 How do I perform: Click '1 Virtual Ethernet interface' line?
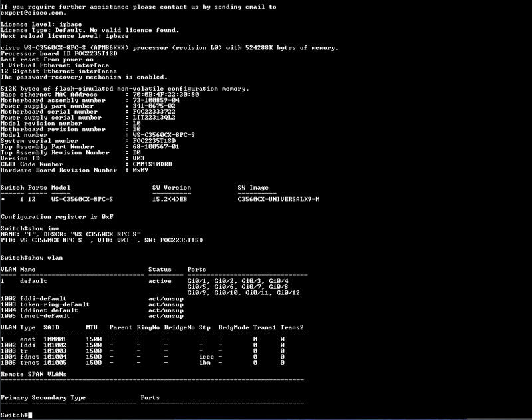click(x=55, y=65)
